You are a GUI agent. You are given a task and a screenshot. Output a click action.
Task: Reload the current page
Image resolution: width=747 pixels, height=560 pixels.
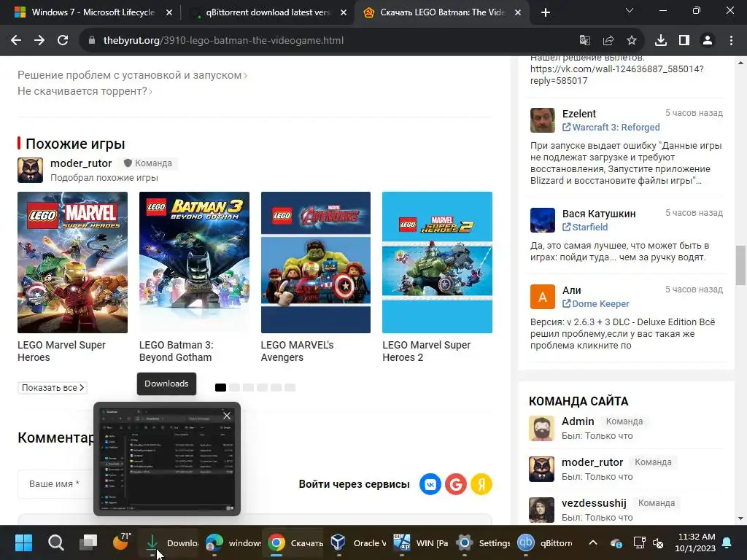pos(63,41)
